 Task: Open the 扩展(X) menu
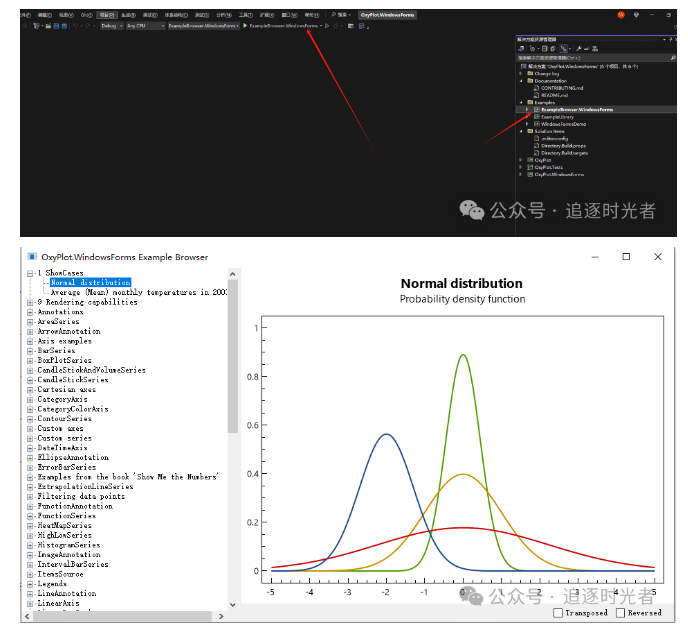click(267, 15)
